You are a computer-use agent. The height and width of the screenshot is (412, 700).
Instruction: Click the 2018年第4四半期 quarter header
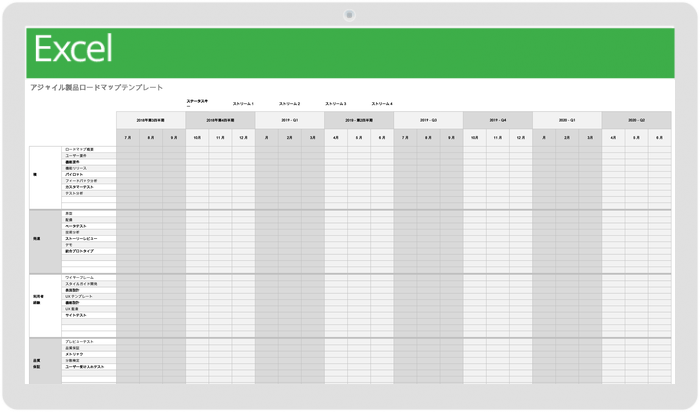pyautogui.click(x=220, y=120)
